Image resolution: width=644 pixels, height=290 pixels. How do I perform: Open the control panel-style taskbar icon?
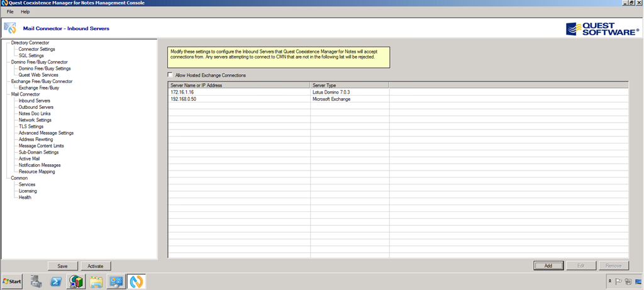pos(116,281)
